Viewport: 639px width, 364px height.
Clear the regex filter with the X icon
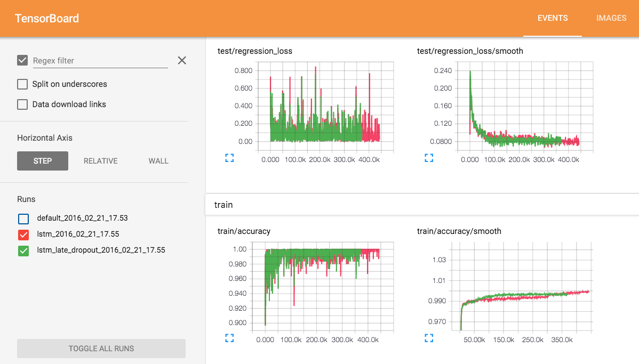click(x=181, y=60)
